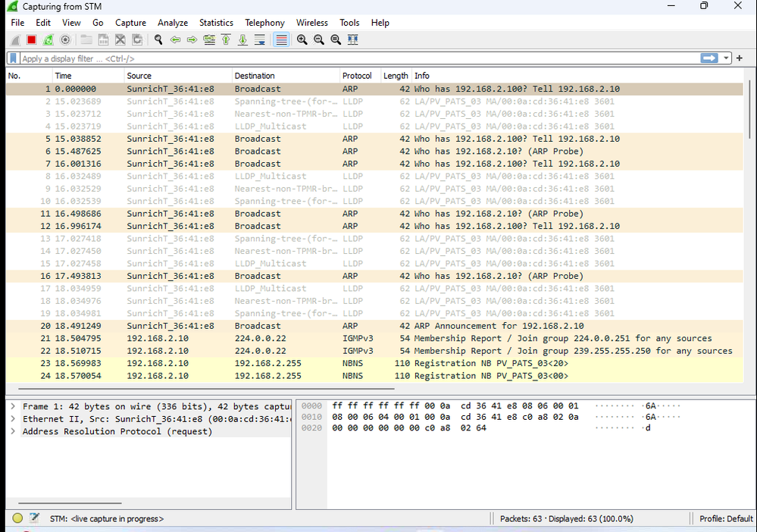Viewport: 757px width, 532px height.
Task: Click the open capture file folder icon
Action: coord(86,40)
